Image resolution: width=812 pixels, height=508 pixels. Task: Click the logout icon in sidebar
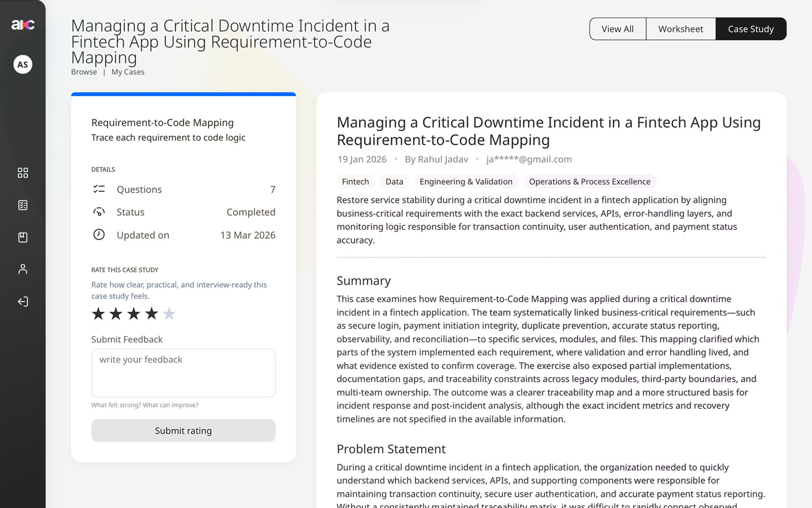tap(23, 302)
